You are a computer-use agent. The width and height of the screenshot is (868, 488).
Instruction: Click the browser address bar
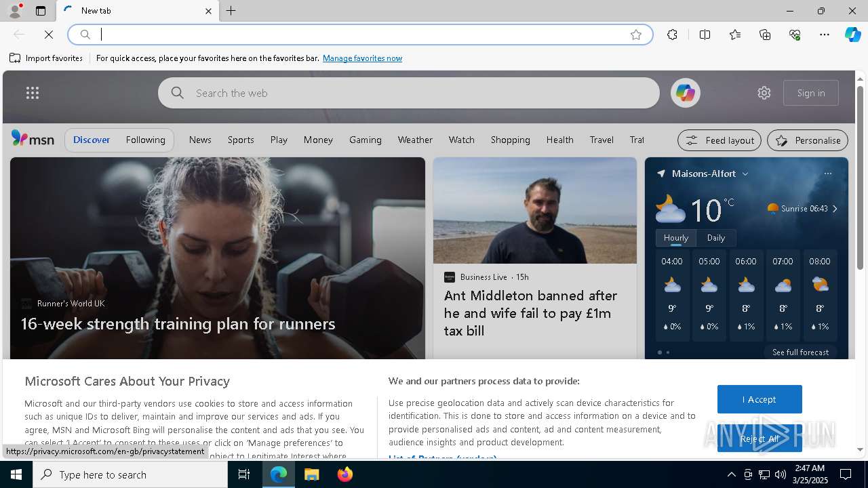coord(359,35)
